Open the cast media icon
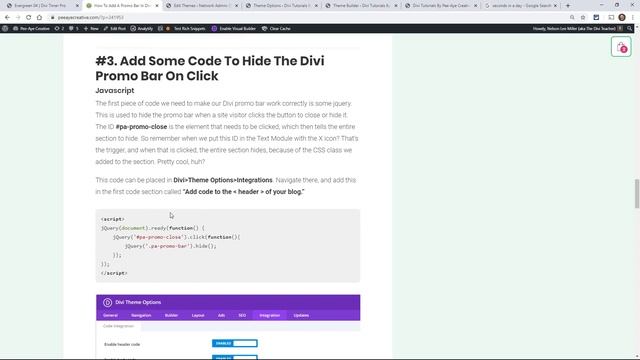This screenshot has height=360, width=640. (x=611, y=18)
